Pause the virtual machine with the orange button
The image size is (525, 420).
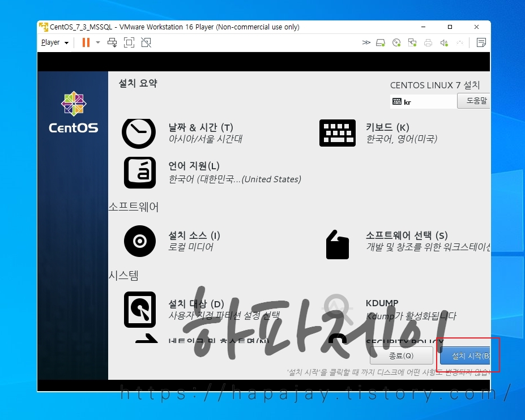pos(86,42)
